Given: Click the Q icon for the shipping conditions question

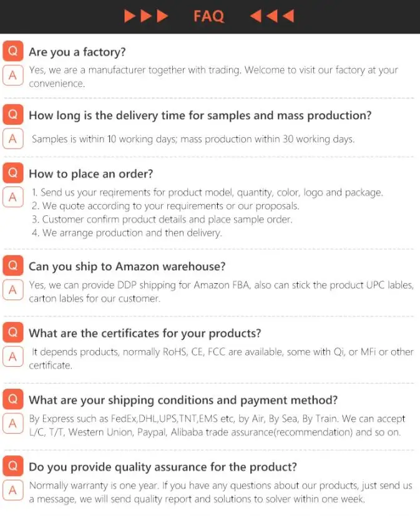Looking at the screenshot, I should (x=12, y=399).
